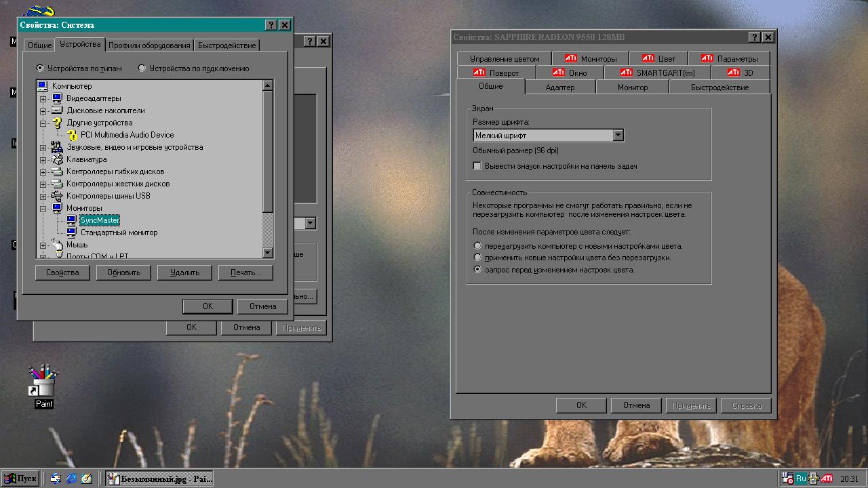Viewport: 868px width, 488px height.
Task: Click the ATI icon in the system tray
Action: [x=827, y=479]
